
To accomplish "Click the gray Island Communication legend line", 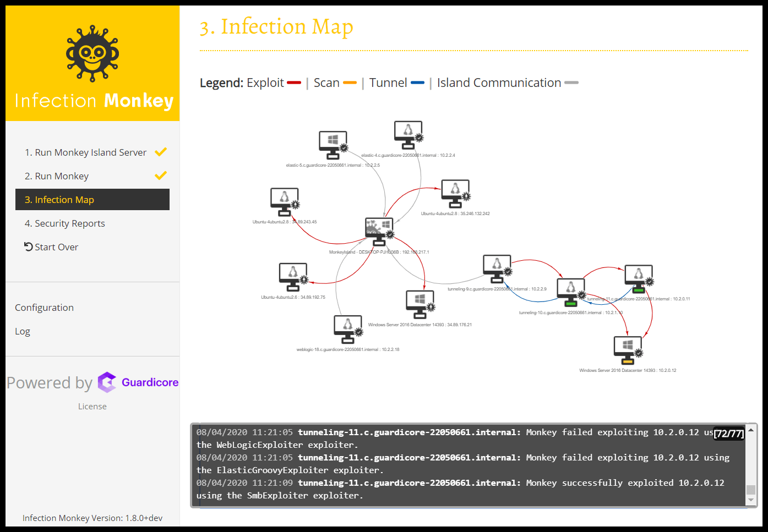I will [571, 83].
